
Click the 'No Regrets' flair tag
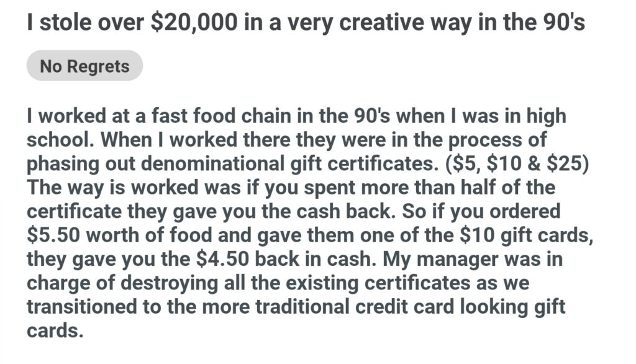pos(84,66)
